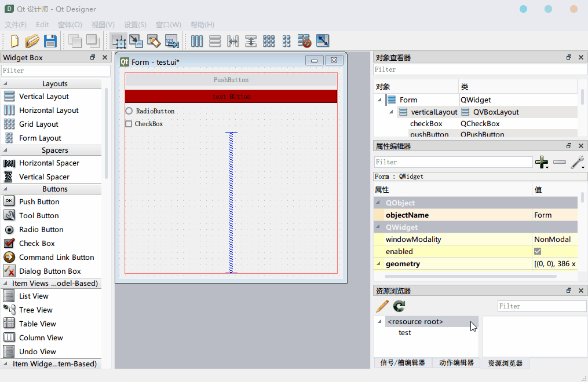Click the Edit Resources pencil icon

381,306
